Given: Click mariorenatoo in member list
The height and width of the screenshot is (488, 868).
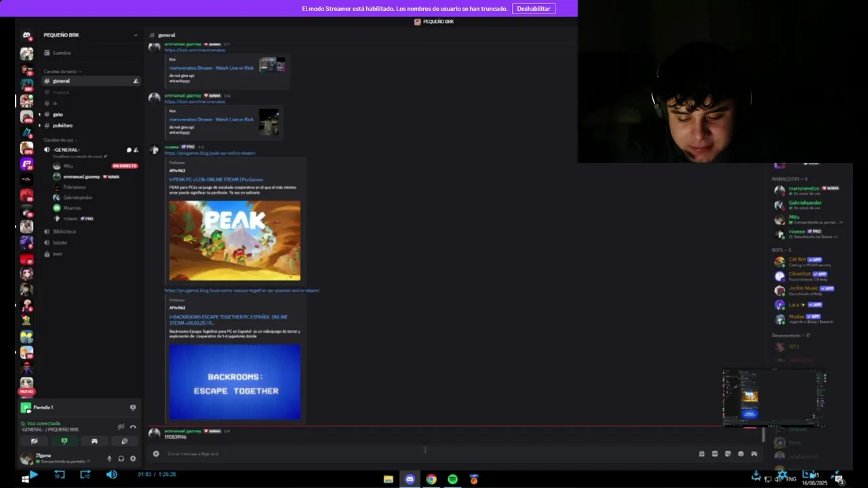Looking at the screenshot, I should [x=807, y=190].
